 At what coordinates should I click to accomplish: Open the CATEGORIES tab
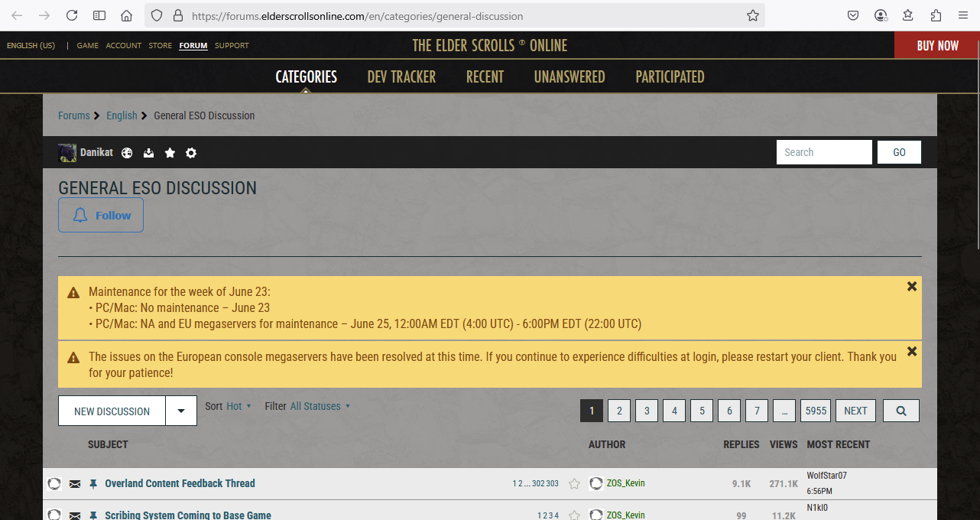click(306, 76)
